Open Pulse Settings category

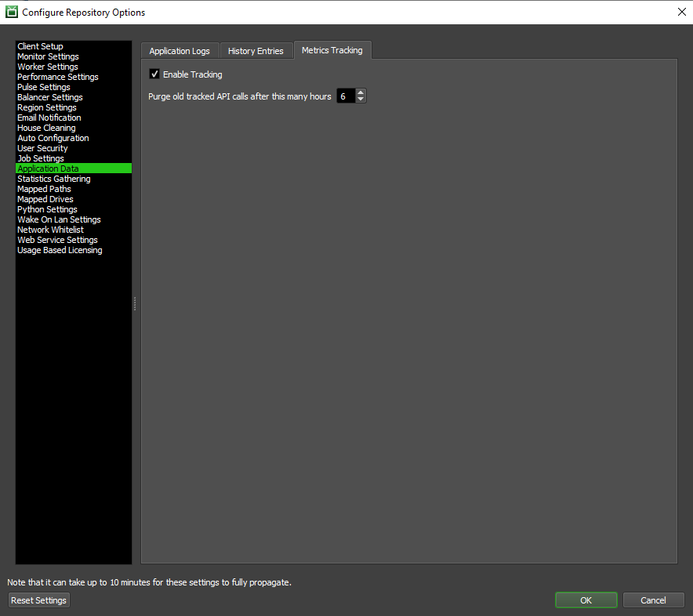(x=74, y=87)
